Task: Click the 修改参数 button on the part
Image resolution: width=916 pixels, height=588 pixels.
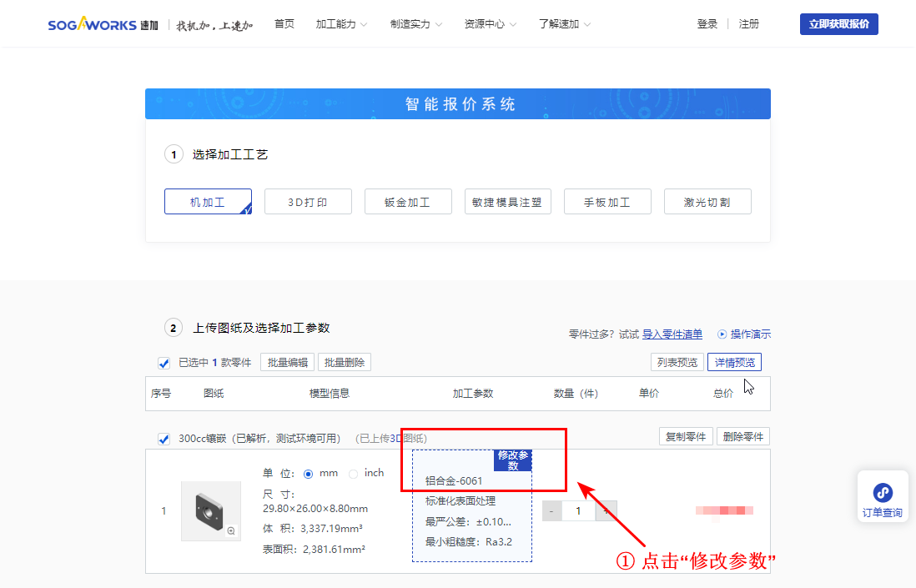Action: tap(512, 460)
